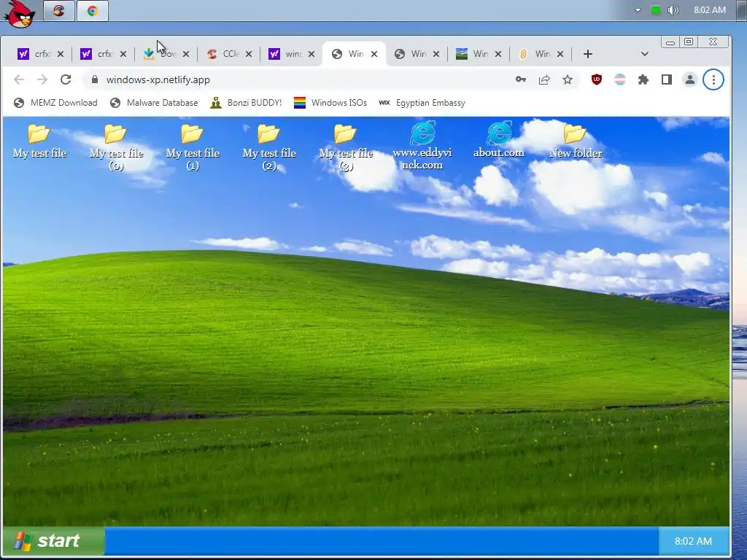Viewport: 747px width, 560px height.
Task: Open the Windows ISOs bookmark
Action: [330, 103]
